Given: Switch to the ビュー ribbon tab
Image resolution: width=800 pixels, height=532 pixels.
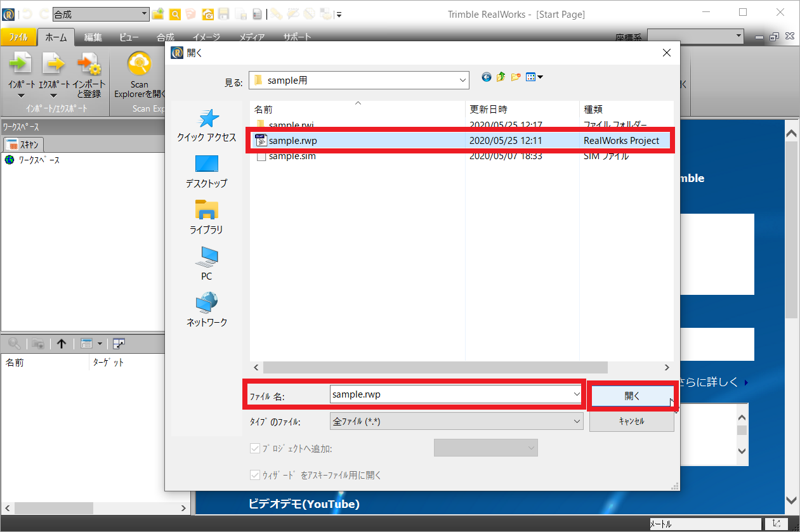Looking at the screenshot, I should (x=129, y=37).
